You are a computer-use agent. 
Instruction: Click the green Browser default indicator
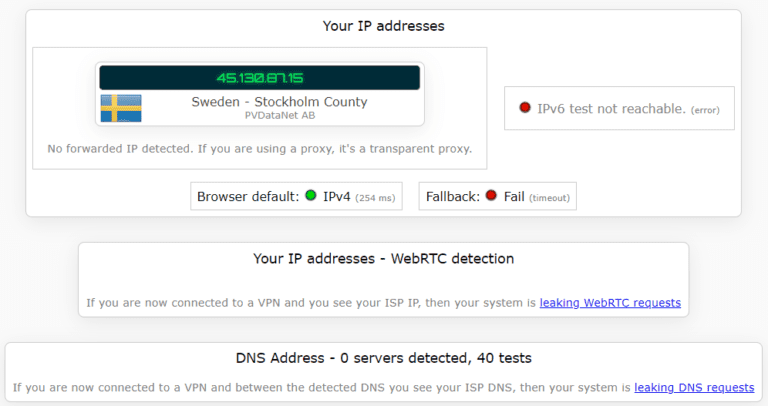311,195
